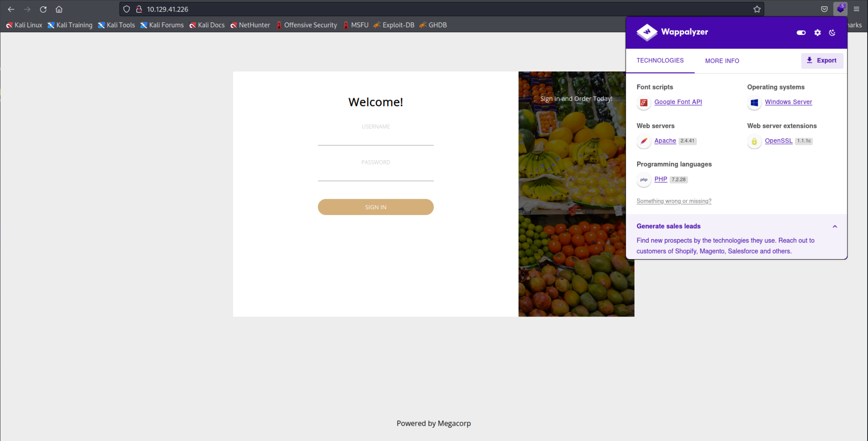Open the Firefox hamburger menu
The image size is (868, 441).
(x=856, y=9)
